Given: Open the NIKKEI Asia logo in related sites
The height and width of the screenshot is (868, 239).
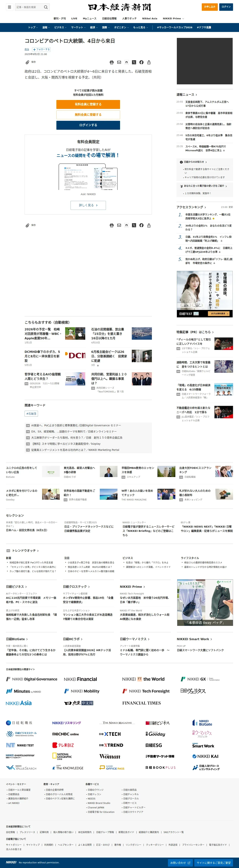Looking at the screenshot, I should [x=19, y=703].
